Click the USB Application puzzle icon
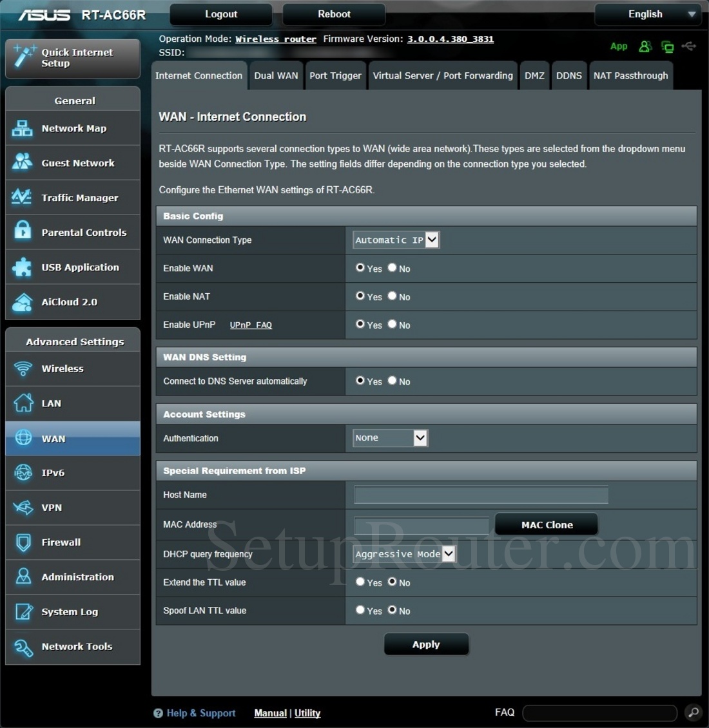The image size is (709, 728). 23,267
